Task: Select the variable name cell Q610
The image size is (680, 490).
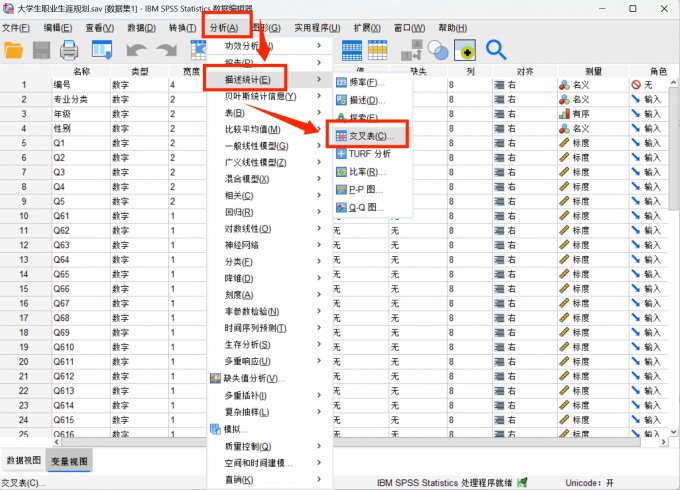Action: (81, 347)
